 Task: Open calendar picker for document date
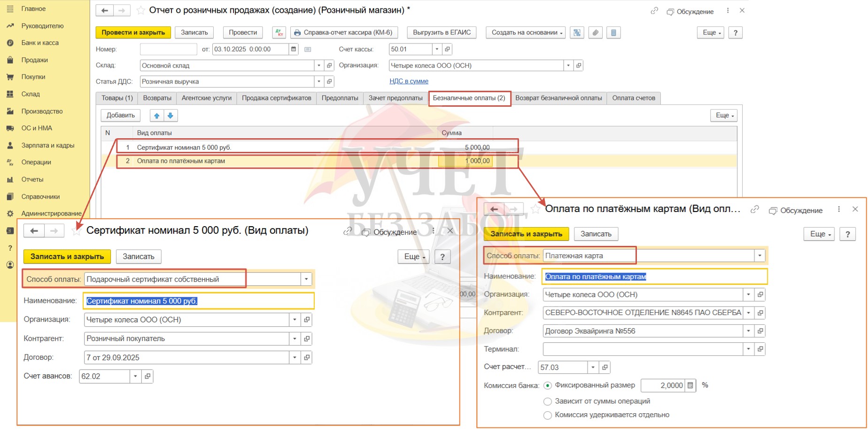(294, 49)
